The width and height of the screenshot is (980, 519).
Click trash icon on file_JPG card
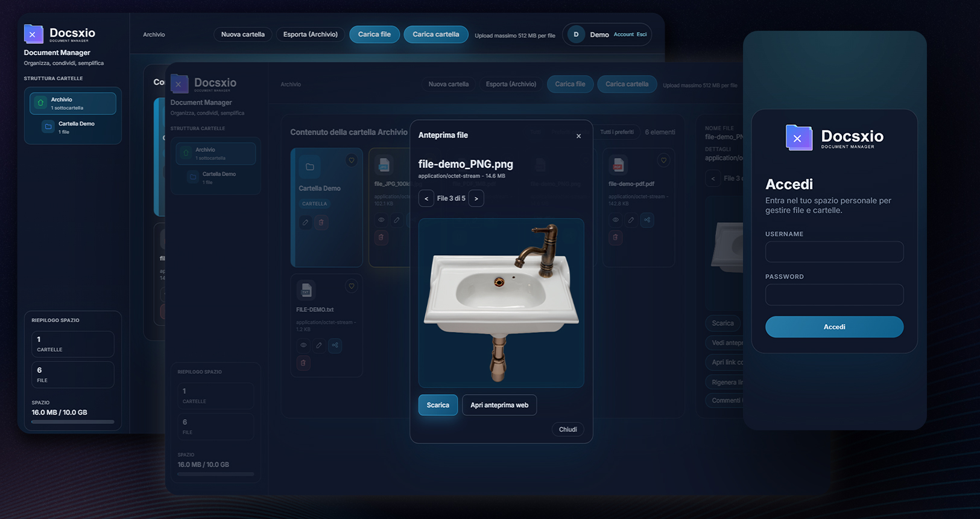coord(381,237)
